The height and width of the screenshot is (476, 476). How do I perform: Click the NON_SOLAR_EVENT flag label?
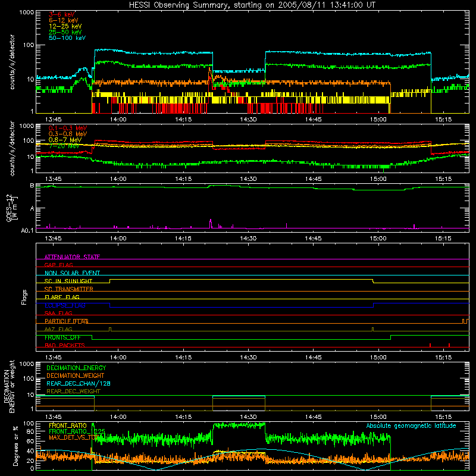pos(72,273)
